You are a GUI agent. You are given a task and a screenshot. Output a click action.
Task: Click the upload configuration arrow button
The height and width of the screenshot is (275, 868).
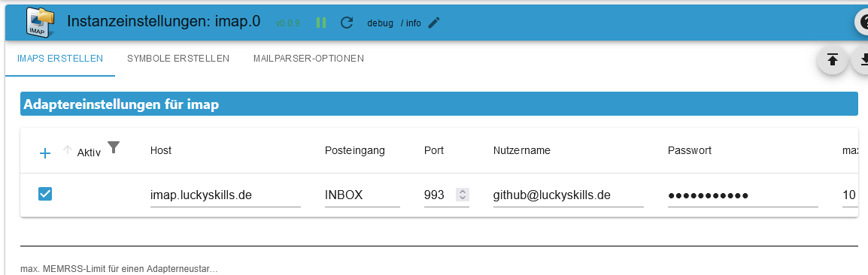[x=832, y=60]
